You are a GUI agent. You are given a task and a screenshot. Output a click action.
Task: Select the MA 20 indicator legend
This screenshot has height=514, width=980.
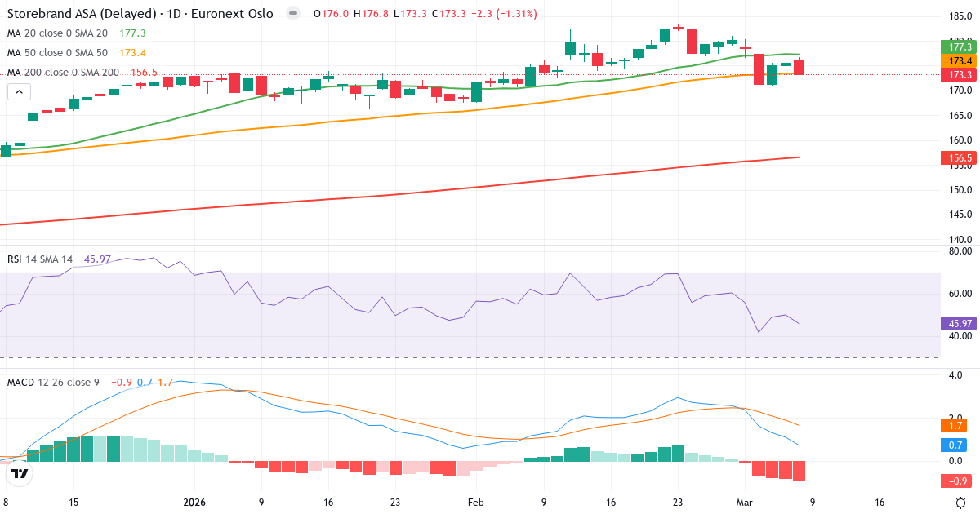coord(57,33)
